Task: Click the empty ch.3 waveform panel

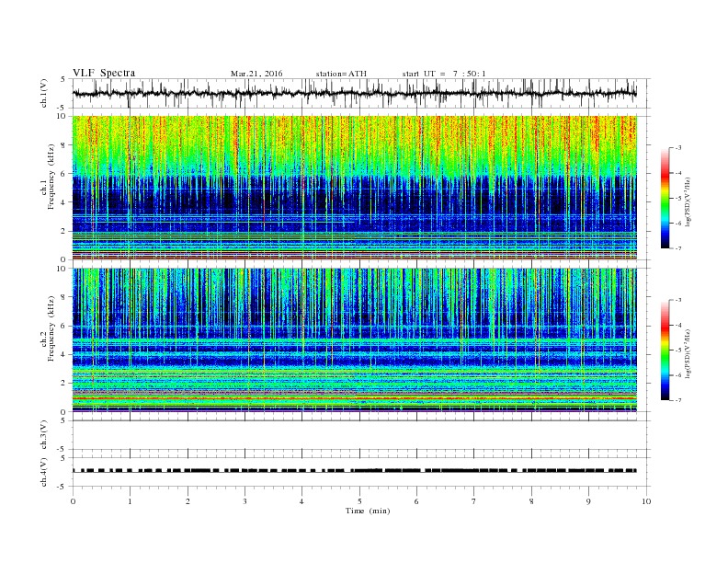Action: point(361,435)
